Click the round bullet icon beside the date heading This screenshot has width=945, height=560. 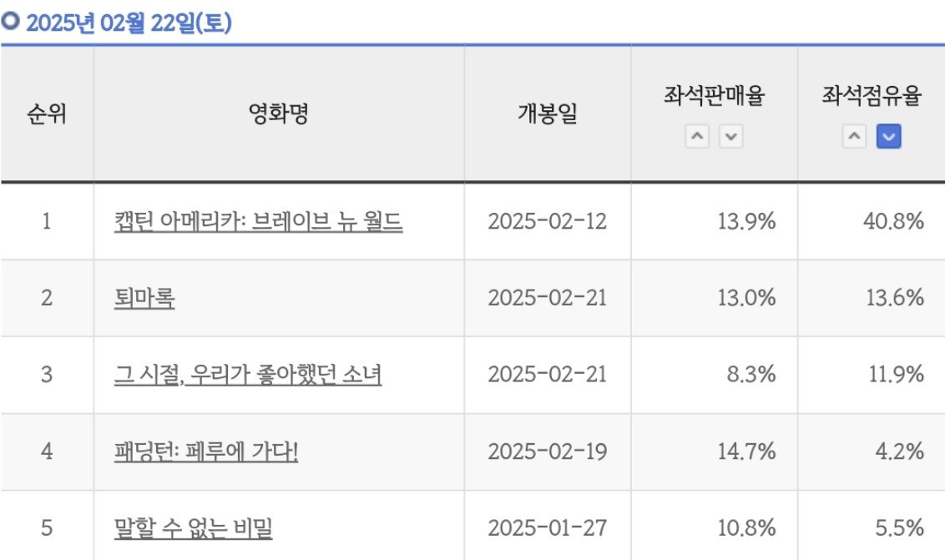(x=11, y=23)
